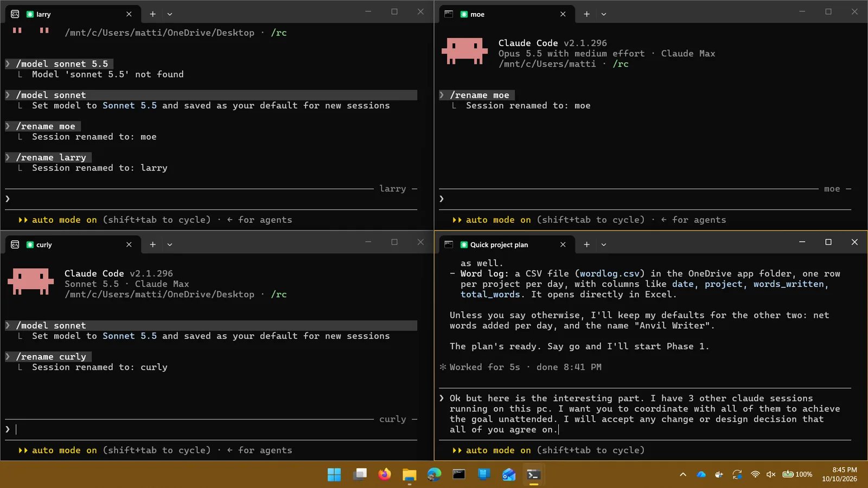Click the curly window title-bar icon
This screenshot has height=488, width=868.
pos(15,245)
